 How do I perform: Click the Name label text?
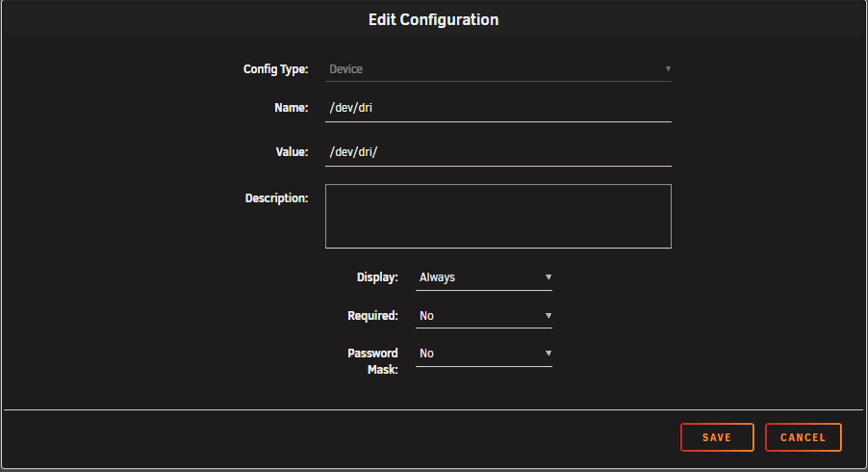point(291,108)
